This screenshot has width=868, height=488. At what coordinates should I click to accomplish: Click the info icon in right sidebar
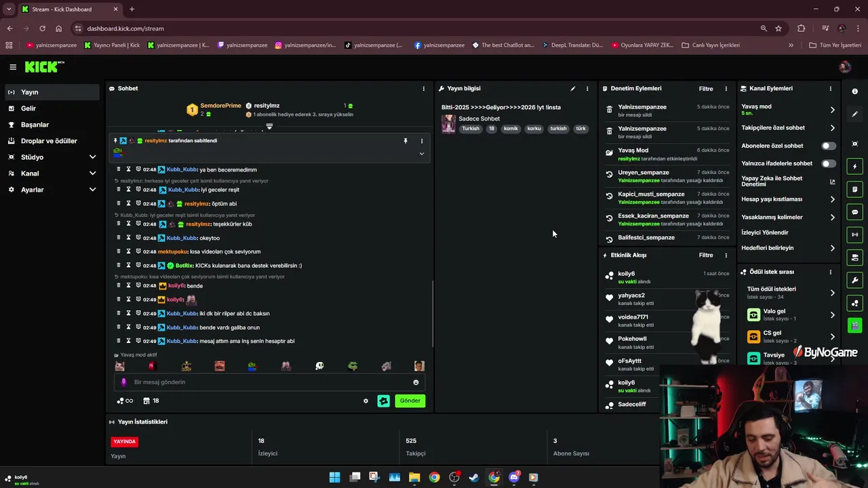tap(854, 91)
